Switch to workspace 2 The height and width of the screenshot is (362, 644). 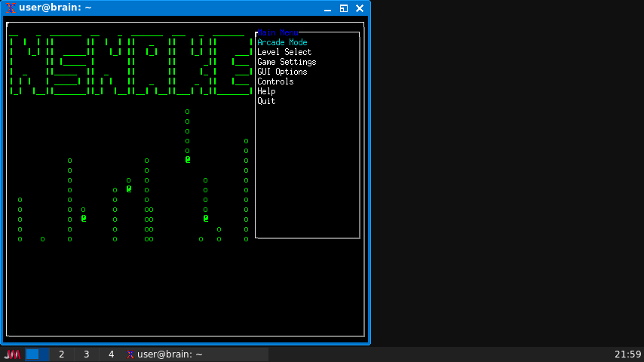coord(62,354)
